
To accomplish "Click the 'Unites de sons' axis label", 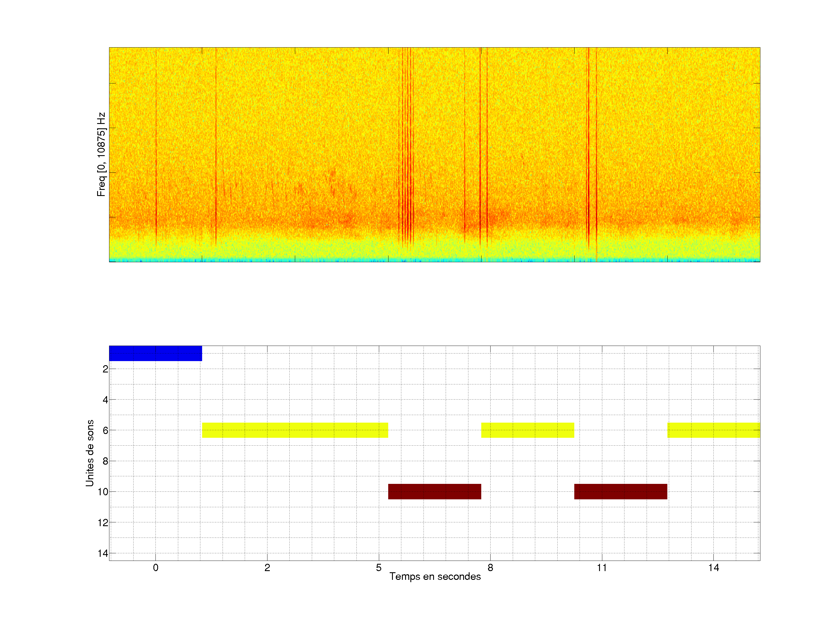I will 90,453.
